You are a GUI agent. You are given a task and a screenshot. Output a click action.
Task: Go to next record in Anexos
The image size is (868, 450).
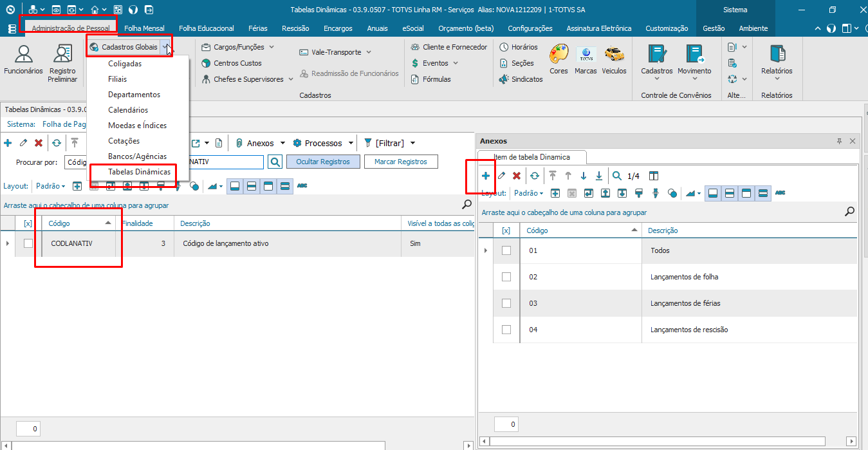tap(584, 176)
